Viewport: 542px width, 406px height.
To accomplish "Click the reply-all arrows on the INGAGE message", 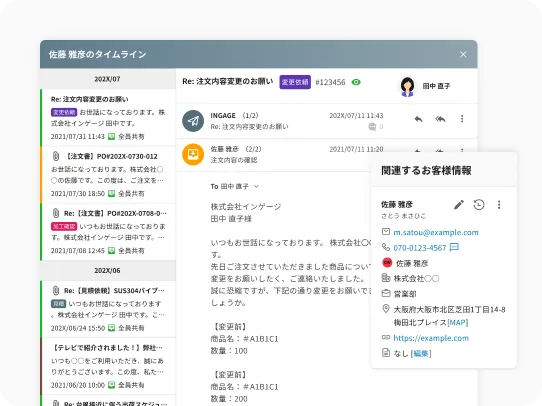I will [440, 119].
